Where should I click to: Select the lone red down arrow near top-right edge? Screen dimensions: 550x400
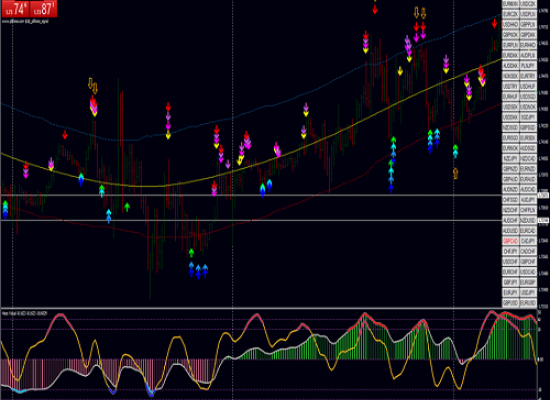pyautogui.click(x=494, y=24)
